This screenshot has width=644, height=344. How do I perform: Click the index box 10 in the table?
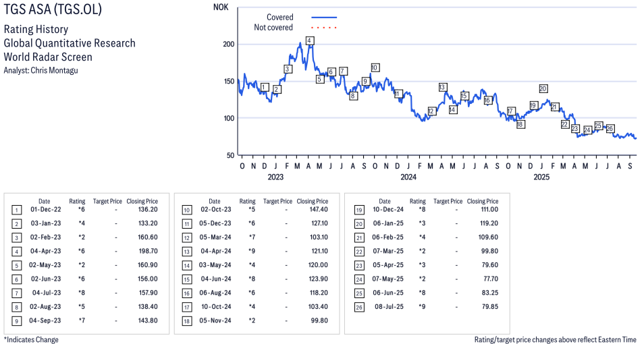(x=186, y=210)
